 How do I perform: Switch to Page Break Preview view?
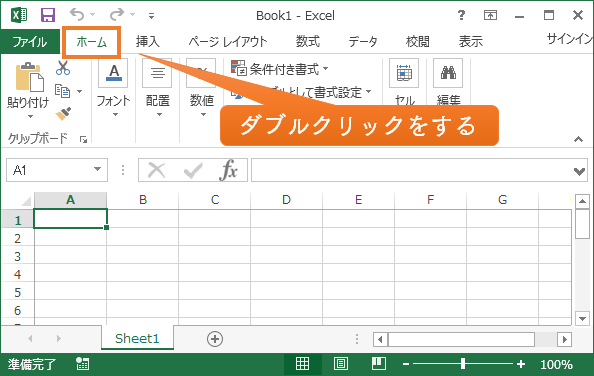(379, 364)
